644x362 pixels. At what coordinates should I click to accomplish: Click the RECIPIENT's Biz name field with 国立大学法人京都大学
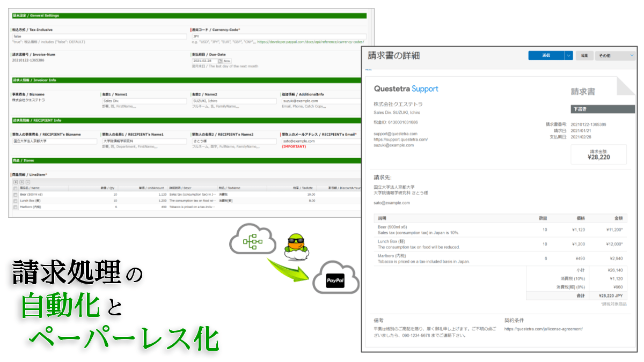click(x=55, y=141)
